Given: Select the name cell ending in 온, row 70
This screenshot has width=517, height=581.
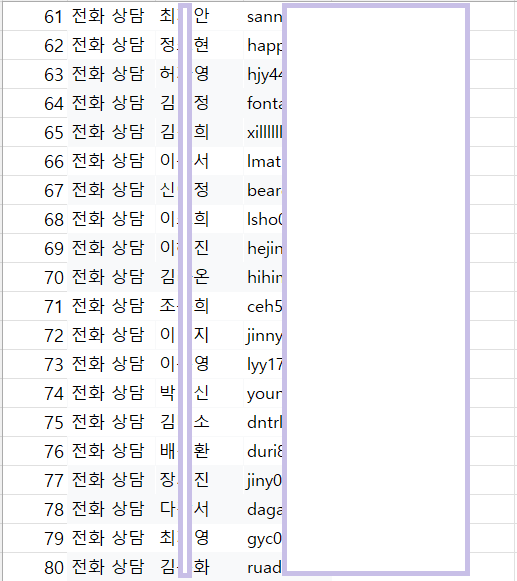Looking at the screenshot, I should (199, 277).
